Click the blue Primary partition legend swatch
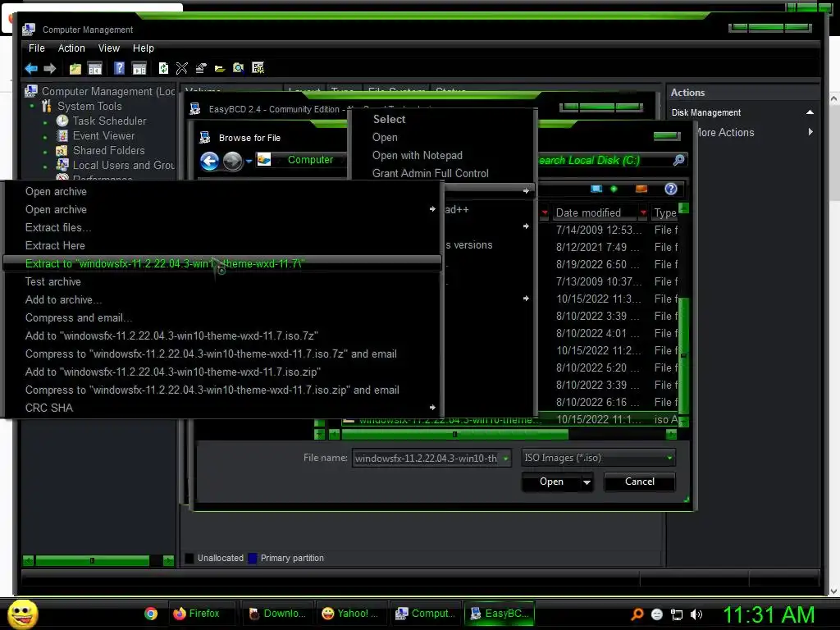 pyautogui.click(x=253, y=558)
